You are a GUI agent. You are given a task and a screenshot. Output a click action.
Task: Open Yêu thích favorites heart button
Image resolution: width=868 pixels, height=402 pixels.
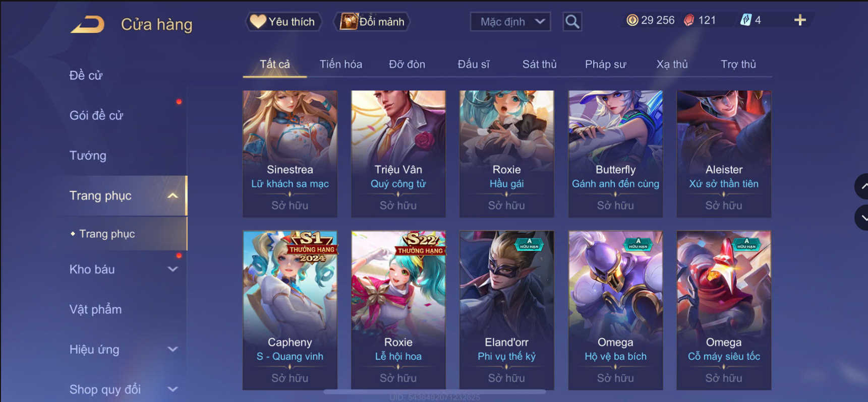tap(283, 22)
